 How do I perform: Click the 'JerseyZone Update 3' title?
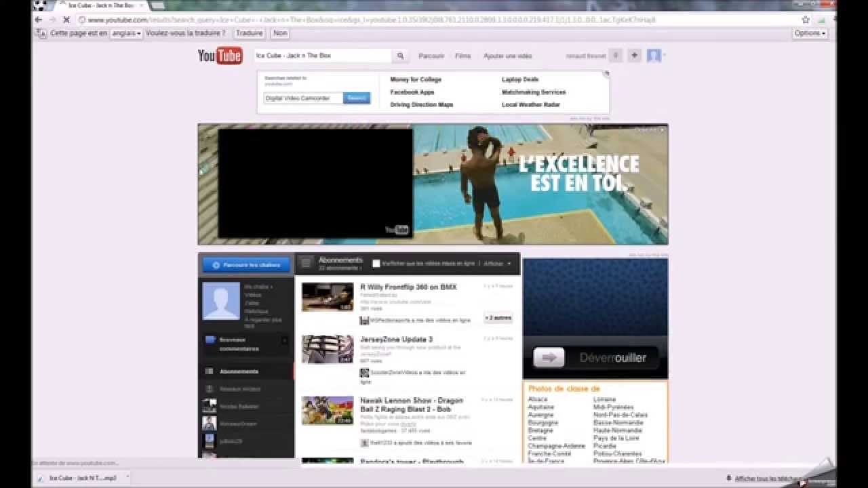tap(396, 340)
